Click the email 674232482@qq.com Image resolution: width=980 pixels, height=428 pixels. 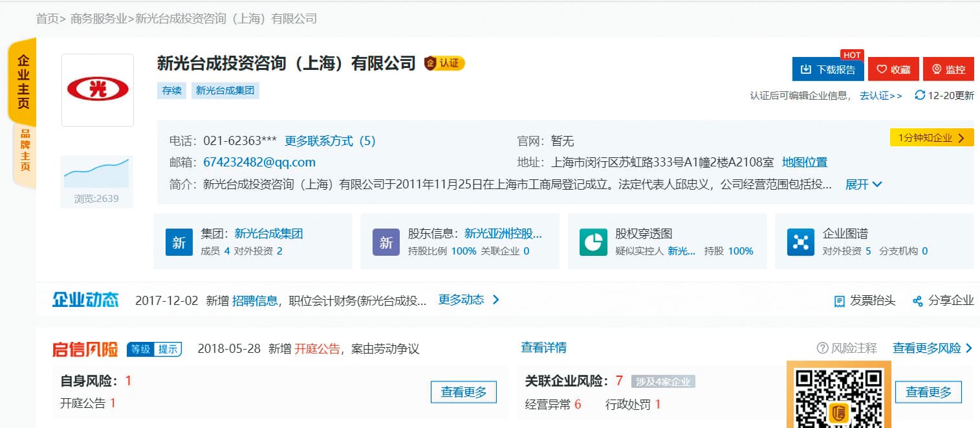(x=259, y=162)
